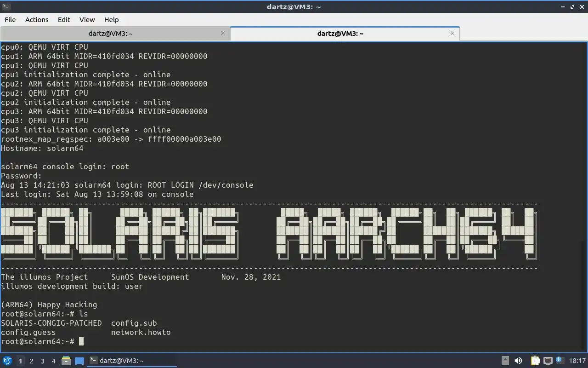Switch to workspace 1
Screen dimensions: 588x368
[20, 361]
